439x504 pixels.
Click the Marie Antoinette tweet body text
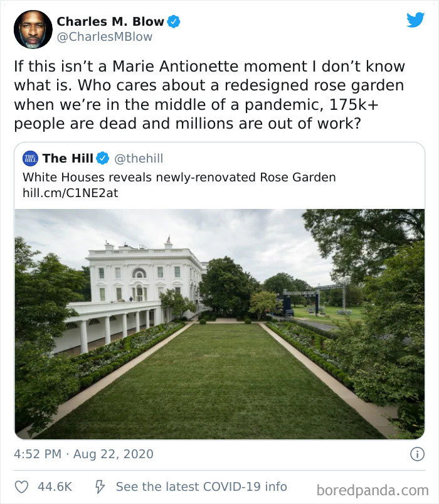point(210,95)
